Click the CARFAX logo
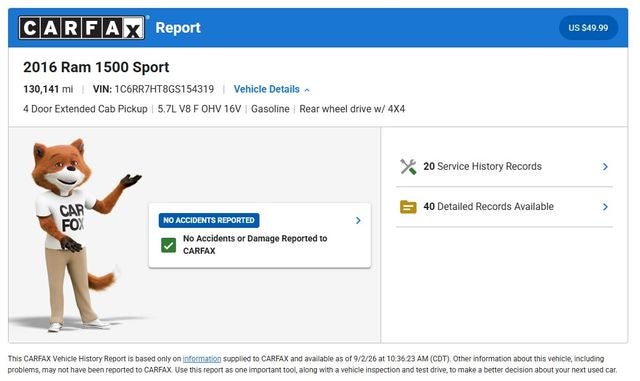 click(82, 28)
